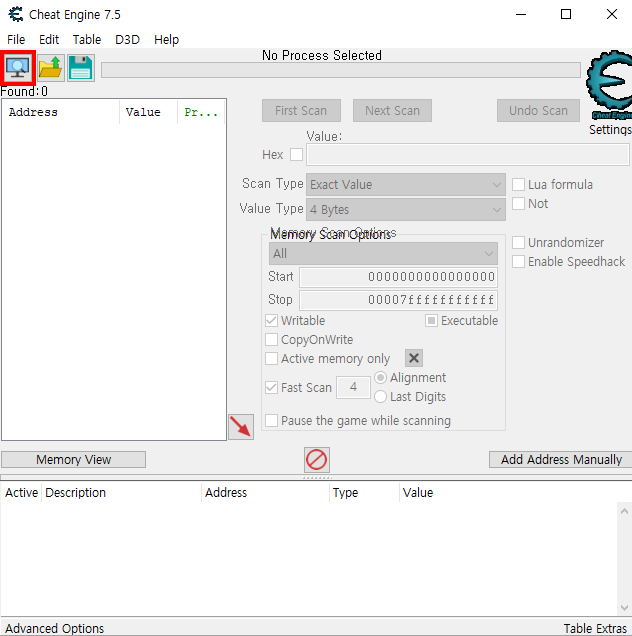Click the Next Scan button

pos(392,111)
